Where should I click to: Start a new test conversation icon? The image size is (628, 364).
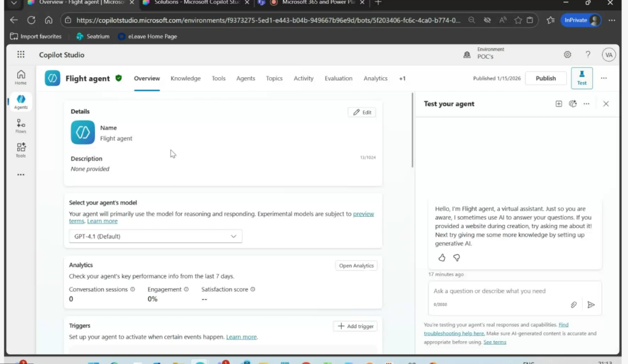click(x=559, y=104)
